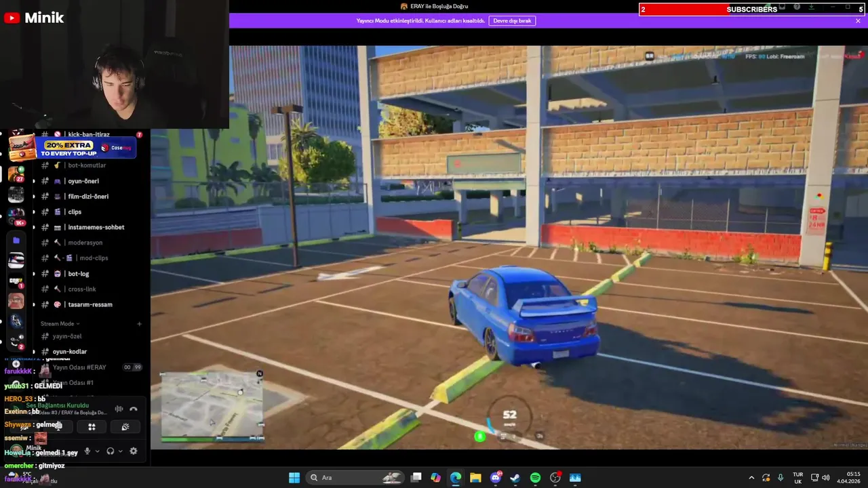This screenshot has width=868, height=488.
Task: Open the clips channel
Action: [x=75, y=212]
